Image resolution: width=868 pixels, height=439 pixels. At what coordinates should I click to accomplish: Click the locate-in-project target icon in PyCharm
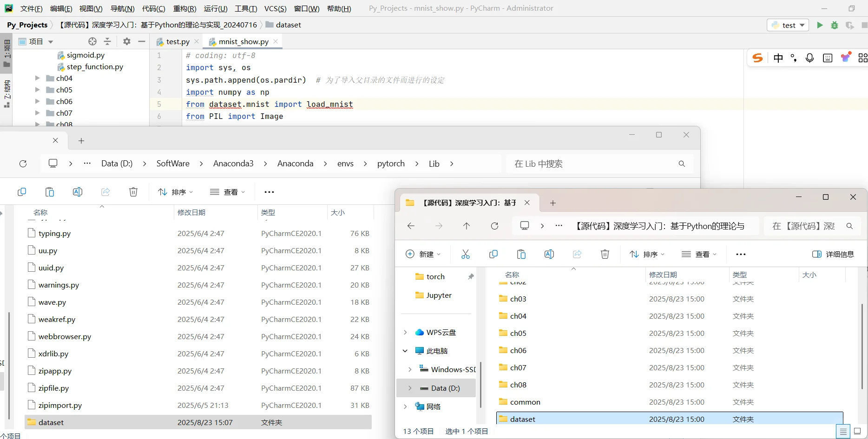click(x=92, y=41)
